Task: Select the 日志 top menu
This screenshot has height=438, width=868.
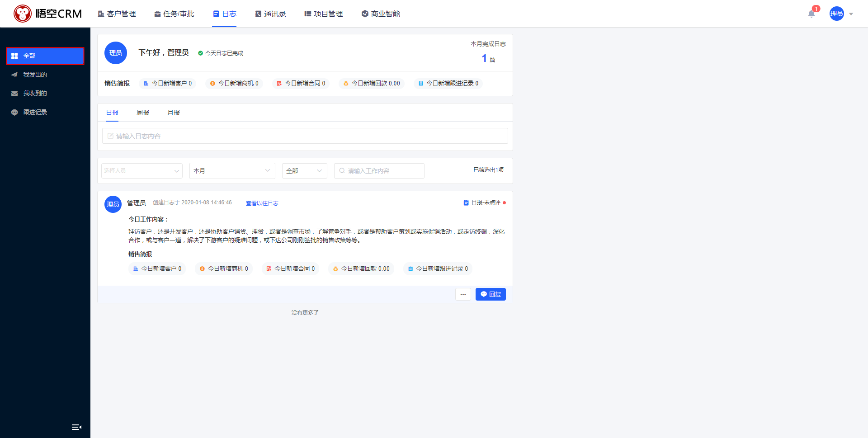Action: pos(225,14)
